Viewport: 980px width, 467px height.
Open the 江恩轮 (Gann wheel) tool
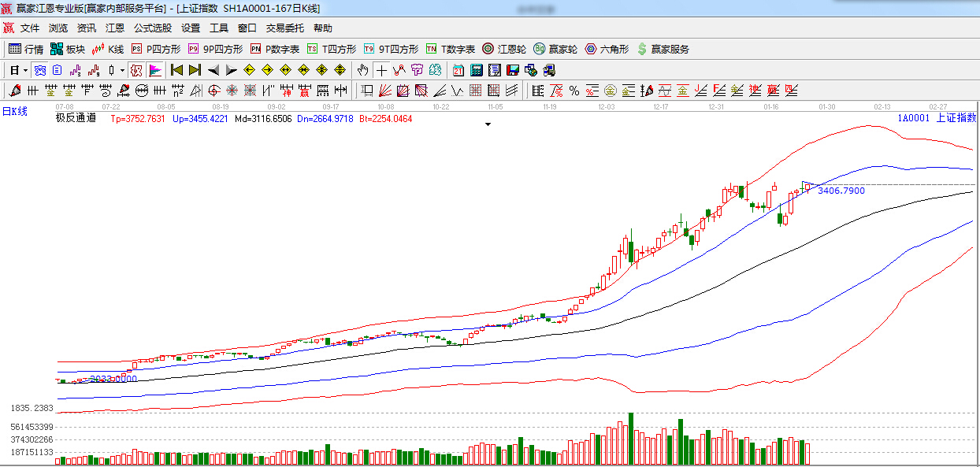[x=504, y=49]
